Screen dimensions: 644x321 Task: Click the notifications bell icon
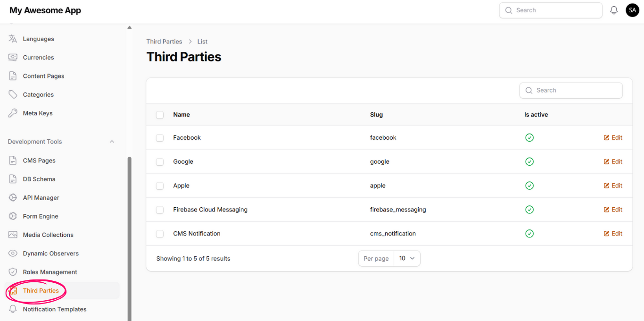(x=614, y=10)
